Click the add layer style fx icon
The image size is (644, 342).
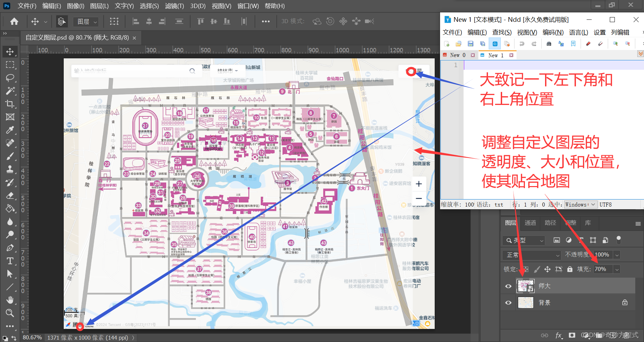click(558, 335)
